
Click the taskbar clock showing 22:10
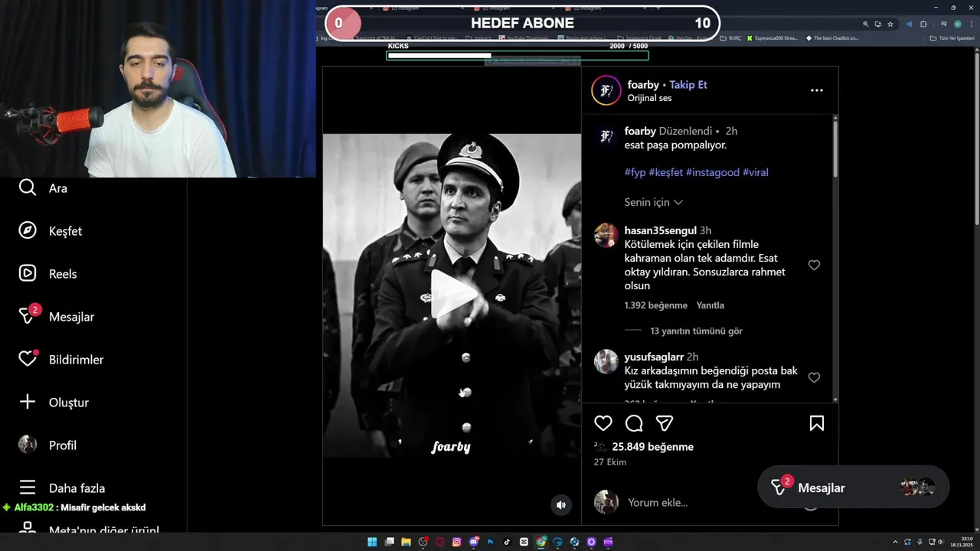pyautogui.click(x=962, y=542)
